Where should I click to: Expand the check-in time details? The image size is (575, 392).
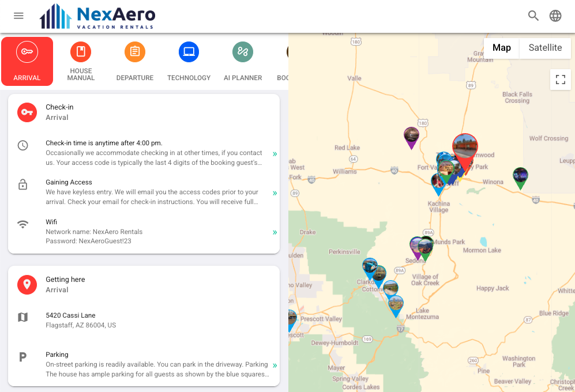[275, 154]
